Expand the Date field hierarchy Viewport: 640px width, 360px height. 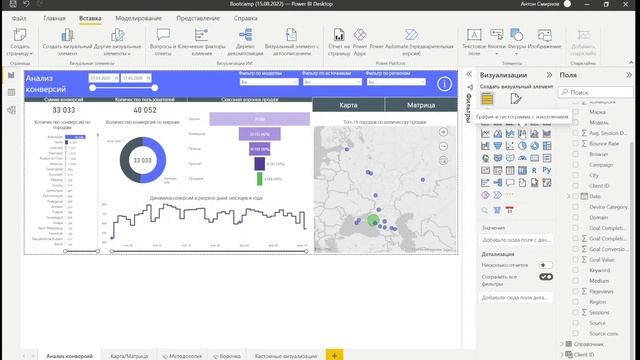(x=568, y=196)
